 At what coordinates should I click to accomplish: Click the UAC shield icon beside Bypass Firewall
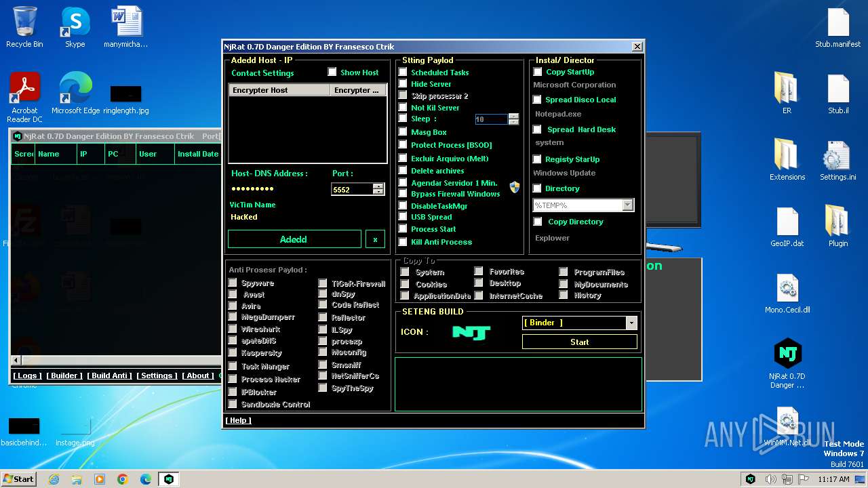[515, 188]
